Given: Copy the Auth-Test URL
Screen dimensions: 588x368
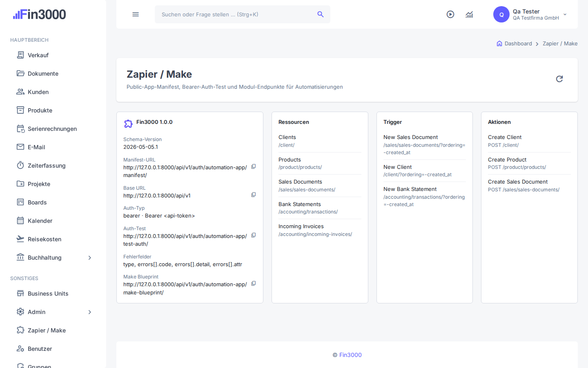Looking at the screenshot, I should (x=254, y=235).
